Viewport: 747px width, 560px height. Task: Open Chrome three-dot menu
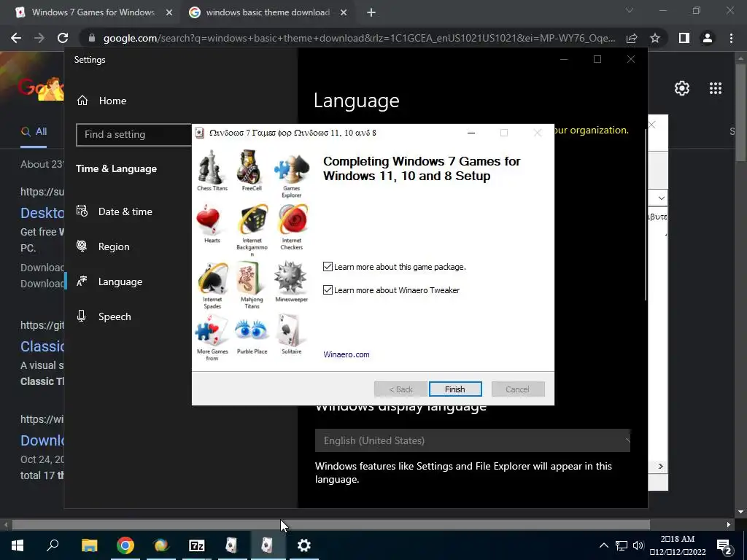731,38
